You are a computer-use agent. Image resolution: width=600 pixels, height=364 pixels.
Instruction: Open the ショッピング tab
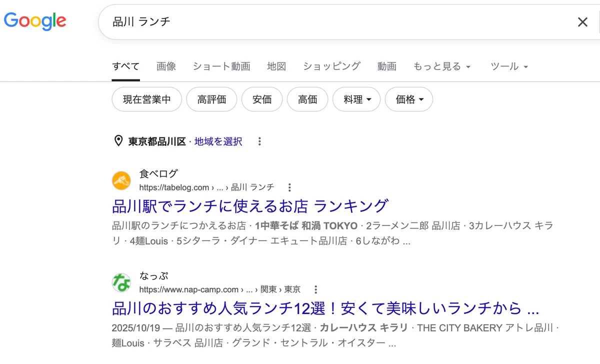331,66
